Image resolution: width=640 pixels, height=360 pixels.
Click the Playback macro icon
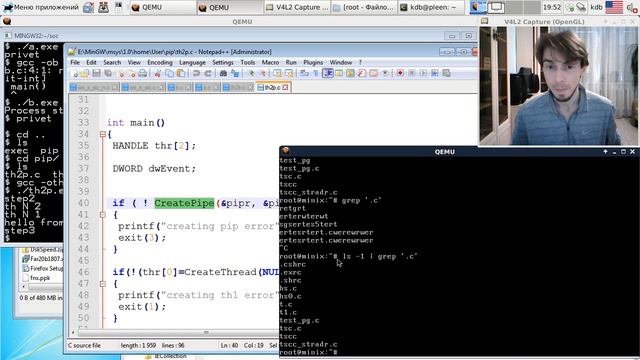point(423,73)
